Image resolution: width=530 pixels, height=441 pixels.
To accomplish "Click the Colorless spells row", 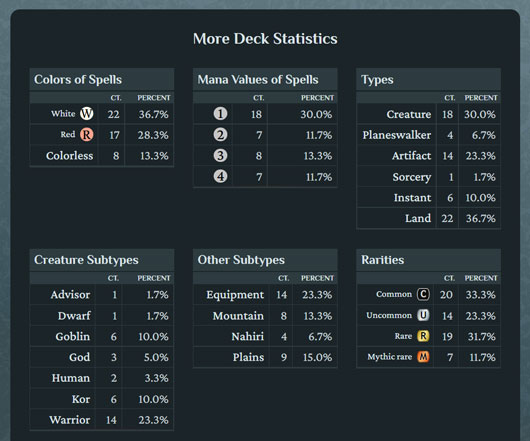I will pos(102,156).
